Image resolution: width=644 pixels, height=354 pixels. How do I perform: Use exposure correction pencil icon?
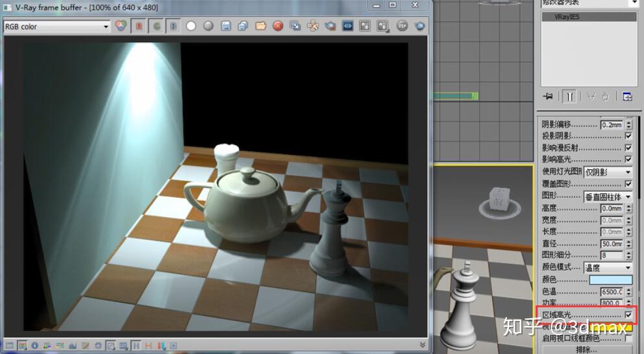(86, 346)
